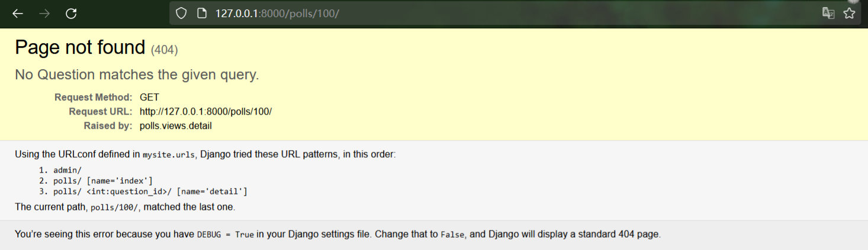Image resolution: width=868 pixels, height=250 pixels.
Task: Open the tracking protection shield icon
Action: (182, 13)
